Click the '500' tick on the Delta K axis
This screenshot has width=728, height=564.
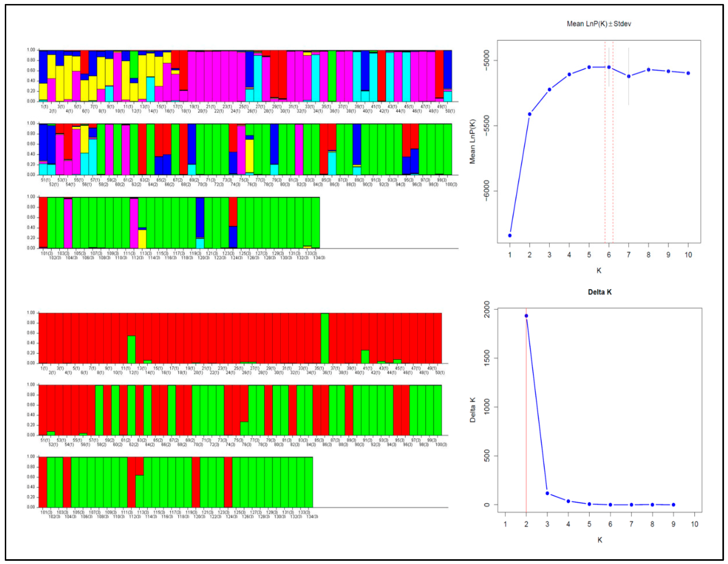[487, 456]
